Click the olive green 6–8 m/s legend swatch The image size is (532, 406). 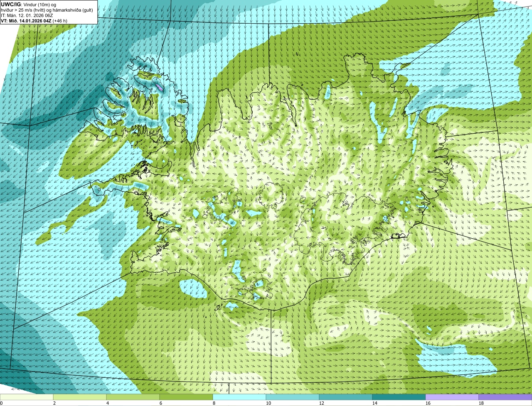tap(186, 397)
